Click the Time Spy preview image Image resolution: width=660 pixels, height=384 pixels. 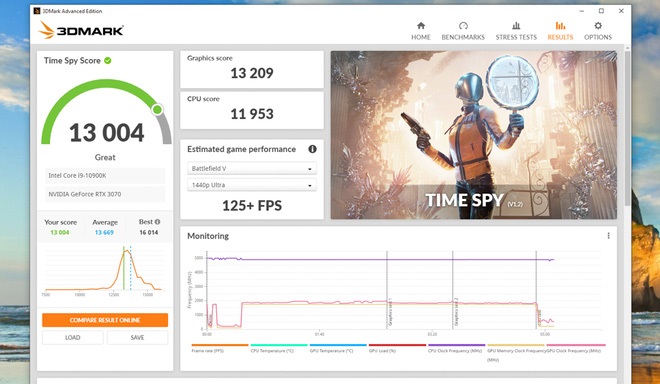click(474, 135)
